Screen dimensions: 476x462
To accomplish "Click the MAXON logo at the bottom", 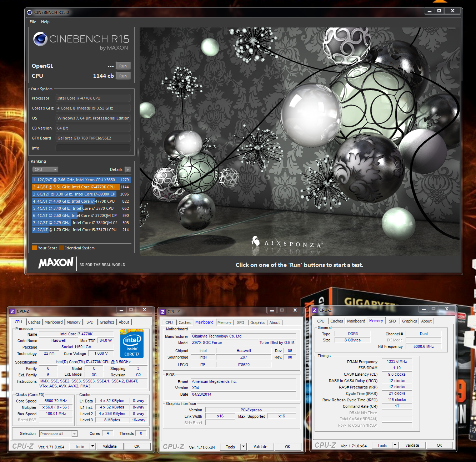I will pyautogui.click(x=56, y=263).
